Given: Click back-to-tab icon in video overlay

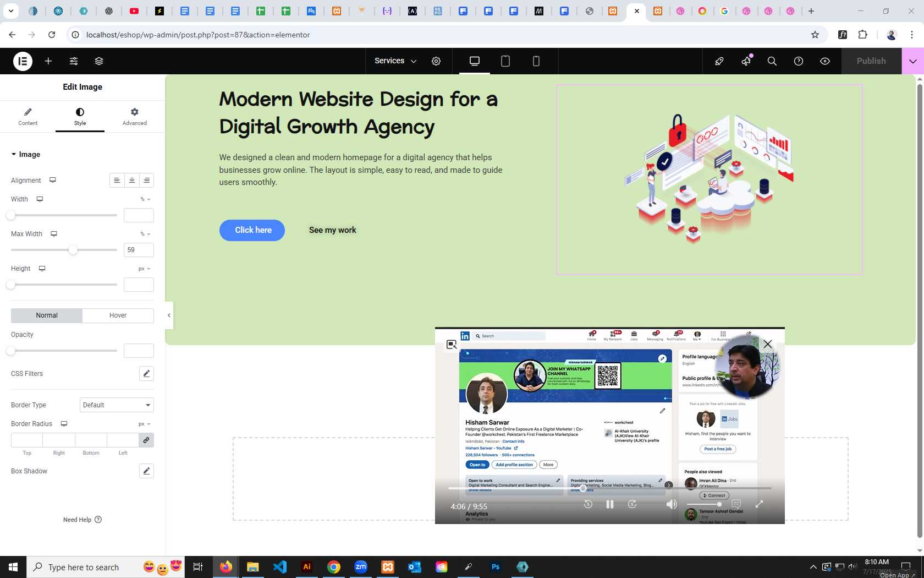Looking at the screenshot, I should pos(452,345).
